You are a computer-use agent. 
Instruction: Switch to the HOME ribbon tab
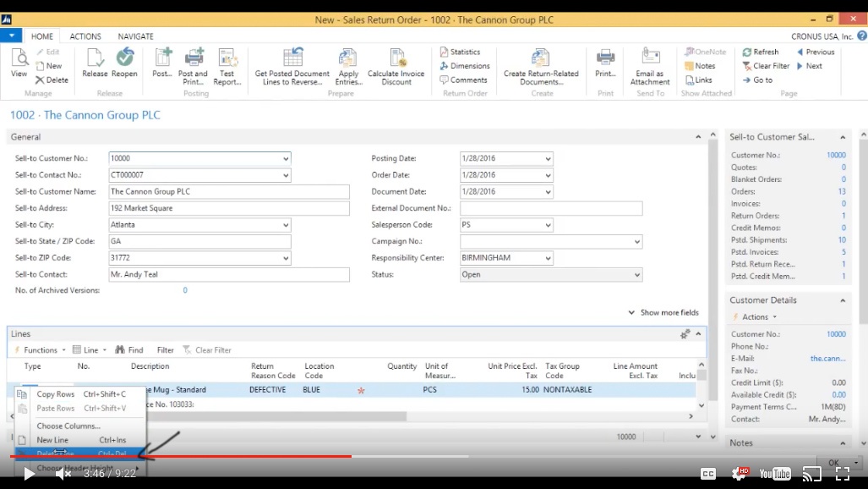tap(42, 36)
